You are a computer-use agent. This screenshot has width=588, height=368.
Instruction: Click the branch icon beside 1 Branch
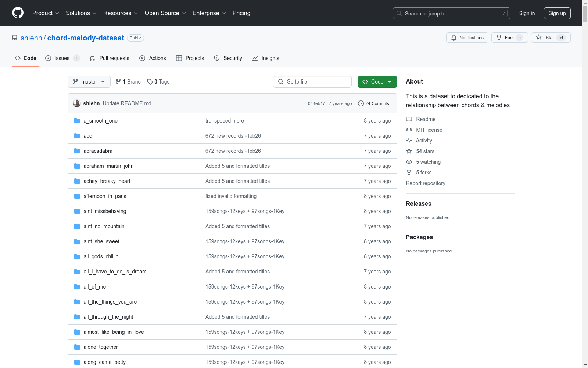point(118,82)
